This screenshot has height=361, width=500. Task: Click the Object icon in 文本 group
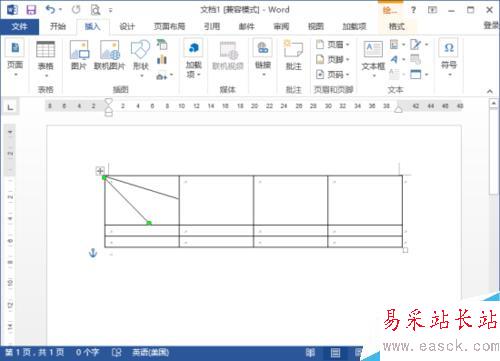coord(415,74)
